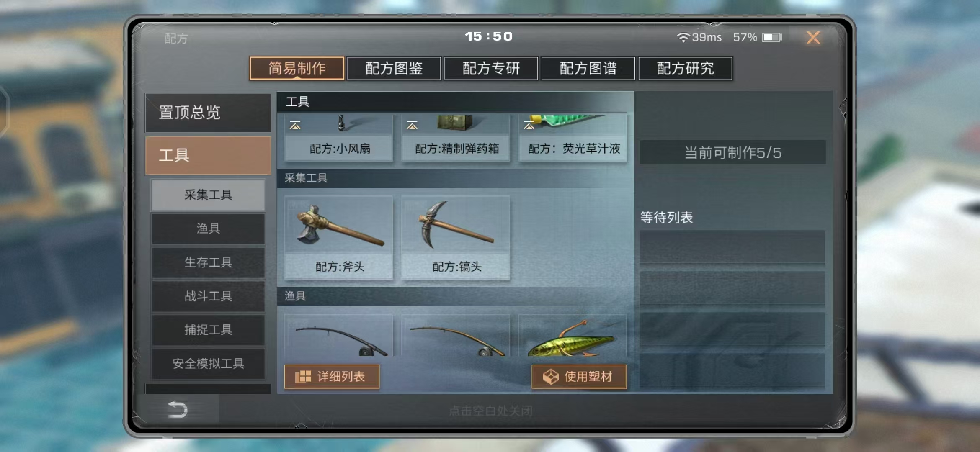Close the recipe panel with orange X
Image resolution: width=980 pixels, height=452 pixels.
tap(813, 38)
